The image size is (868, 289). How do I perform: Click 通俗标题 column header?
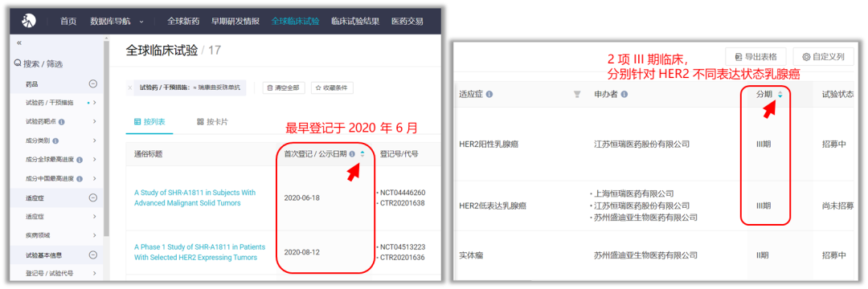[148, 154]
